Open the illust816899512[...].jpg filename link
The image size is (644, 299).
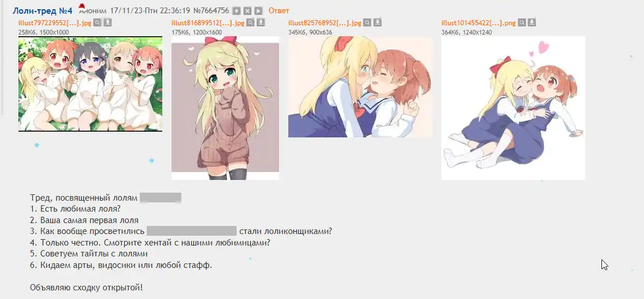pyautogui.click(x=208, y=23)
